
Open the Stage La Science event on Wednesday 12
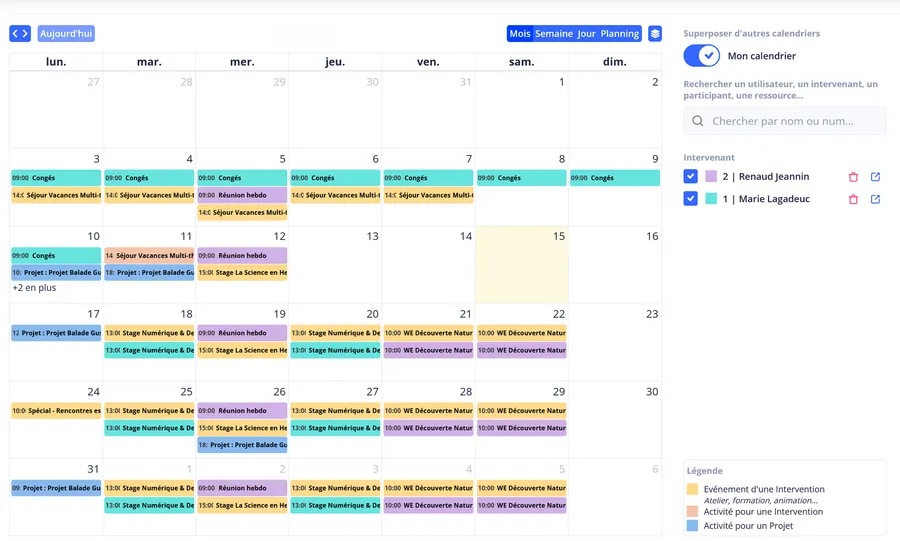(x=242, y=273)
